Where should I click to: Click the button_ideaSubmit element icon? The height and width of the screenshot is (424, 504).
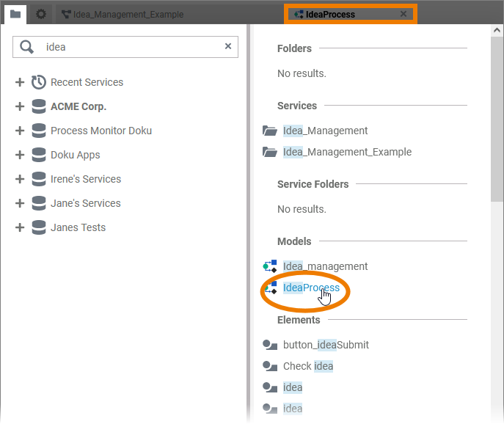(x=269, y=345)
